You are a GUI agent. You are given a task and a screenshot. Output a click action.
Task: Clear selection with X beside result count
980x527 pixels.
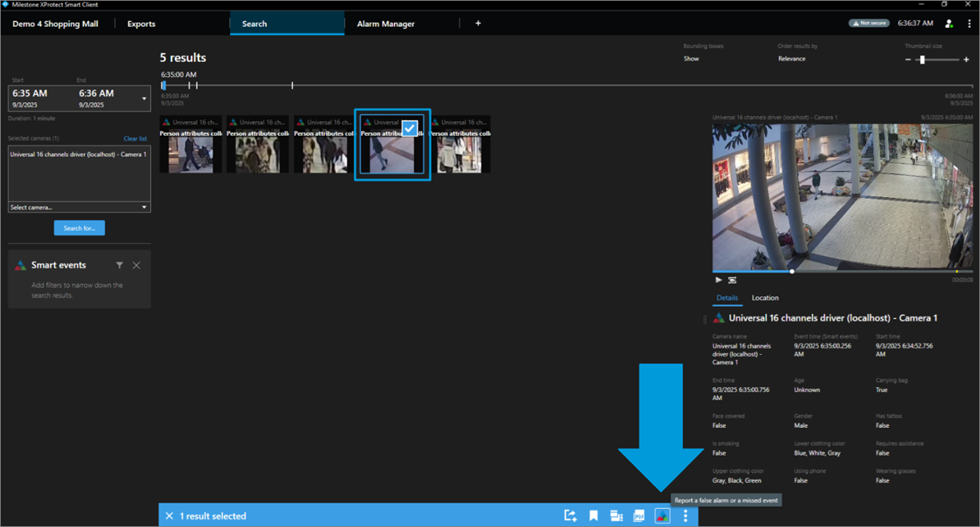[x=169, y=516]
